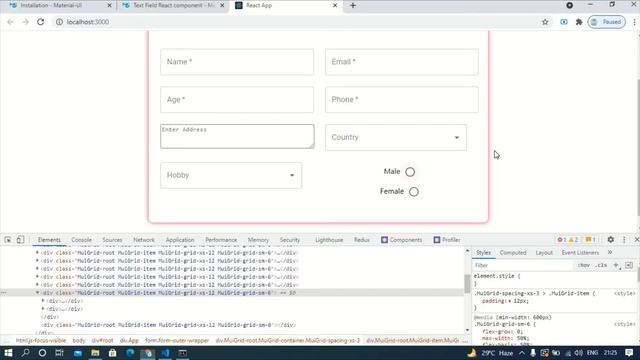
Task: Toggle the :hov element state panel
Action: pos(584,265)
